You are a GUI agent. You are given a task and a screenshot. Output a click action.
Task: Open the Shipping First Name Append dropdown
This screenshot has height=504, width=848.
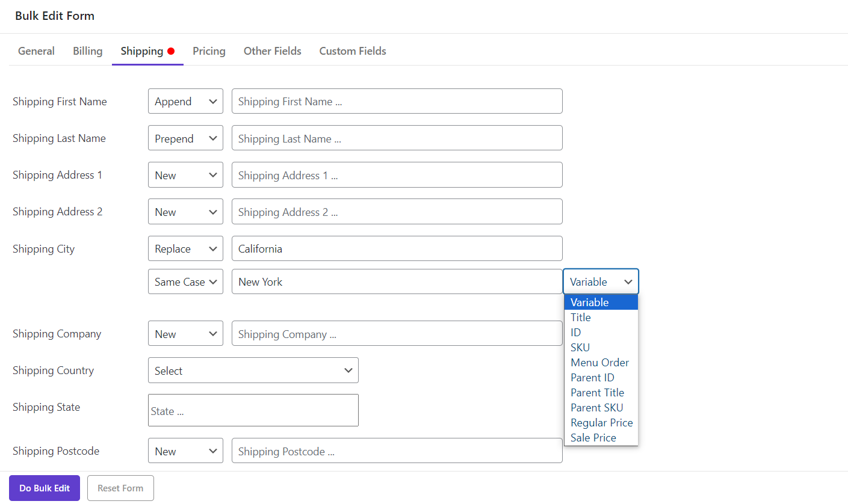tap(185, 102)
